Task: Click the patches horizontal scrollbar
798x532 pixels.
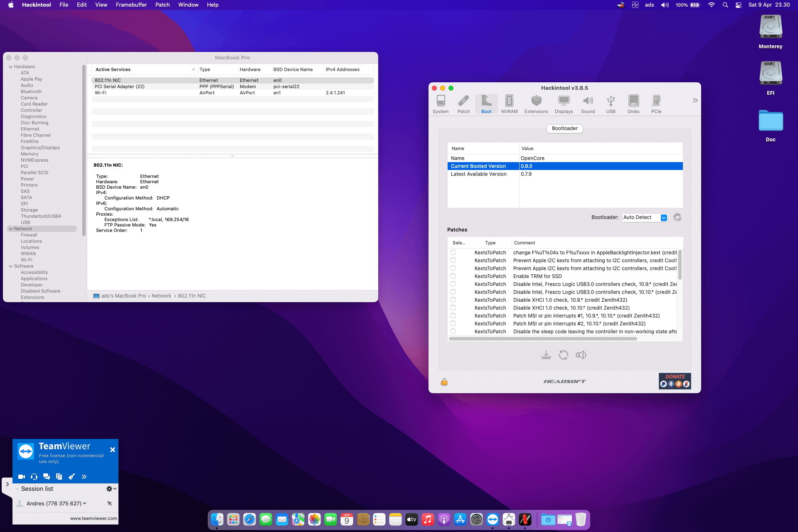Action: (x=542, y=339)
